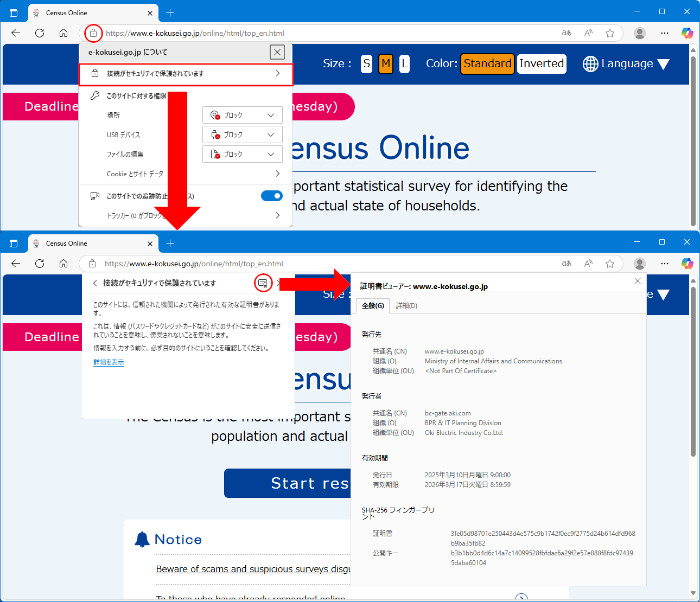
Task: Open the USB デバイス permission dropdown
Action: tap(243, 135)
